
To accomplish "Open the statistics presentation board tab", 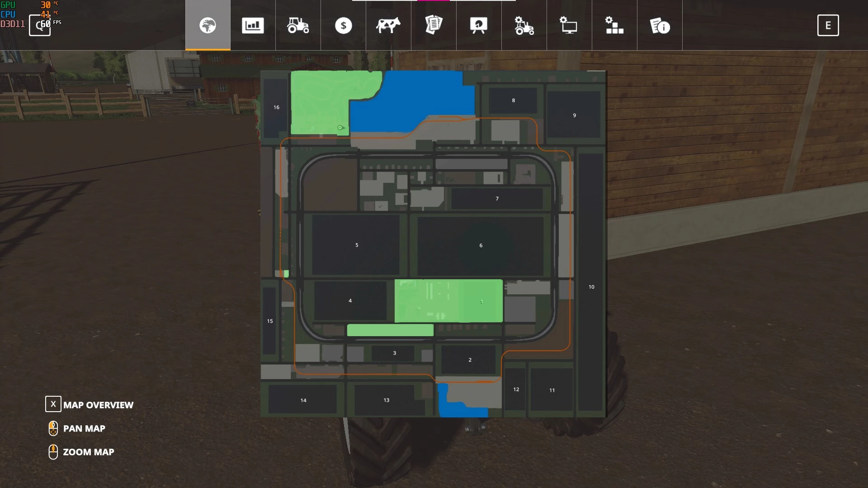I will click(479, 25).
